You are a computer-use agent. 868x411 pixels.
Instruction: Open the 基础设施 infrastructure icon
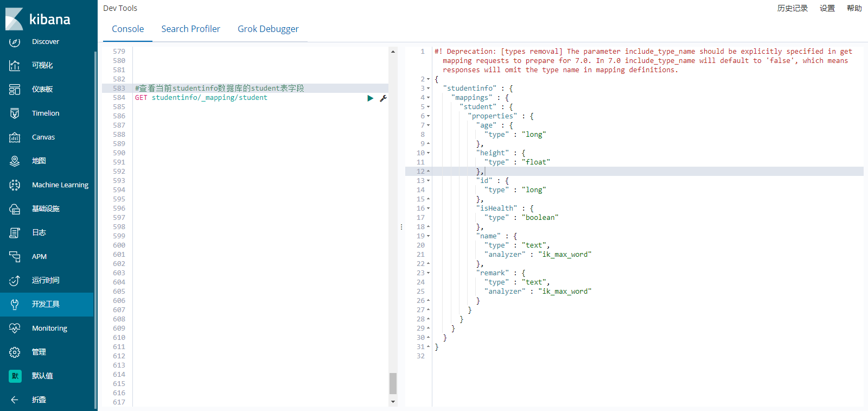point(15,208)
